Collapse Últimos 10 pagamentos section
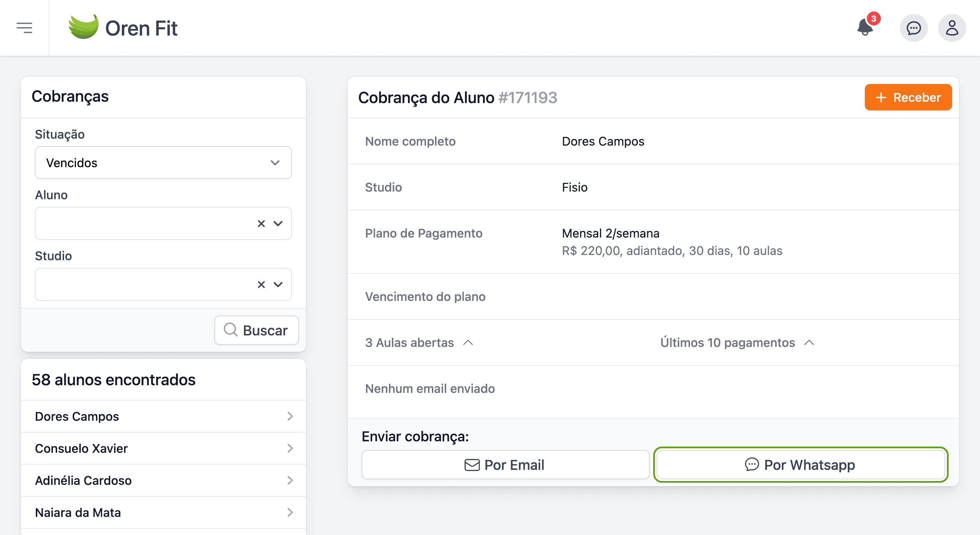 tap(737, 342)
